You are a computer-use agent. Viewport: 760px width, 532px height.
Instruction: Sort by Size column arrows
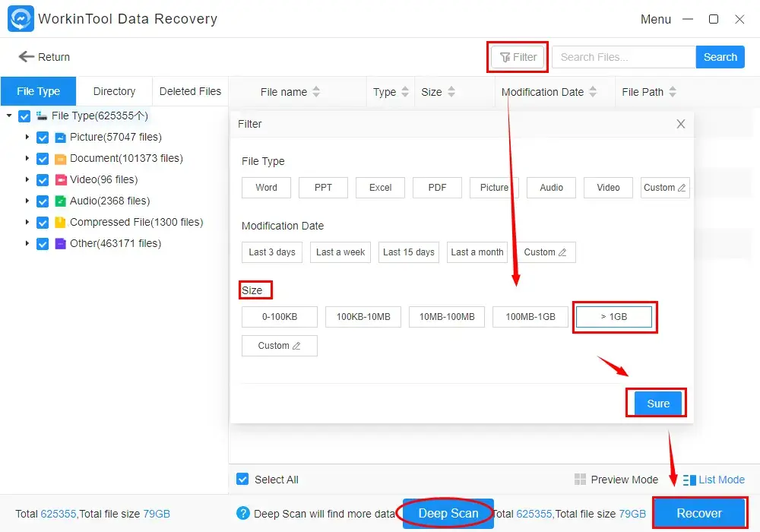point(451,91)
